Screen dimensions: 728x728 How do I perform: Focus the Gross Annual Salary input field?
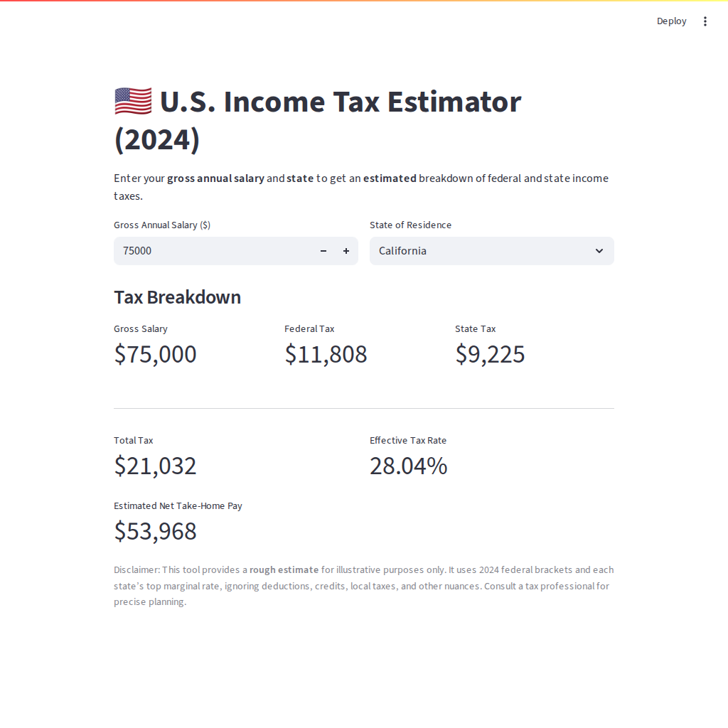pos(213,251)
